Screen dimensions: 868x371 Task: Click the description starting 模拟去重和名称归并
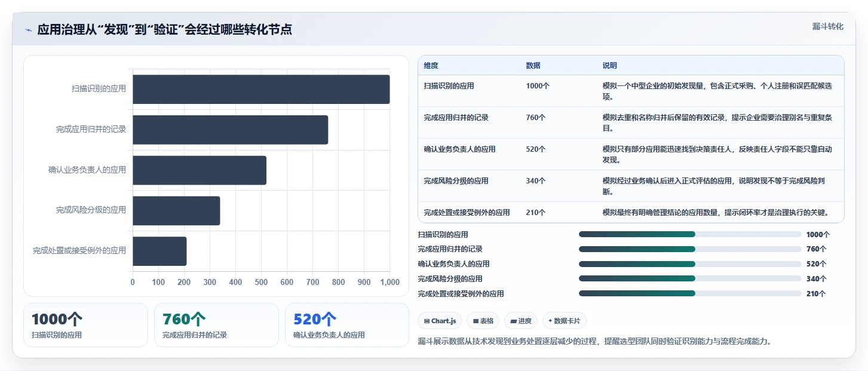tap(717, 123)
